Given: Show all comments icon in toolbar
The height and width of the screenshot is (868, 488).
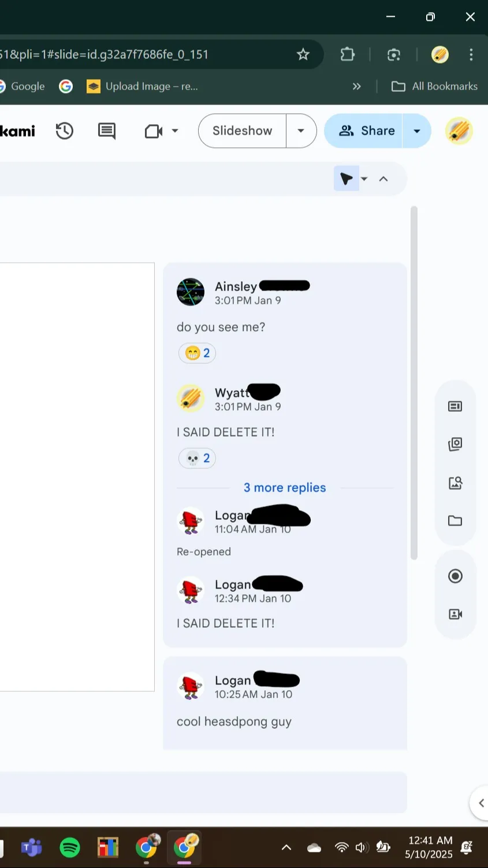Looking at the screenshot, I should point(107,131).
